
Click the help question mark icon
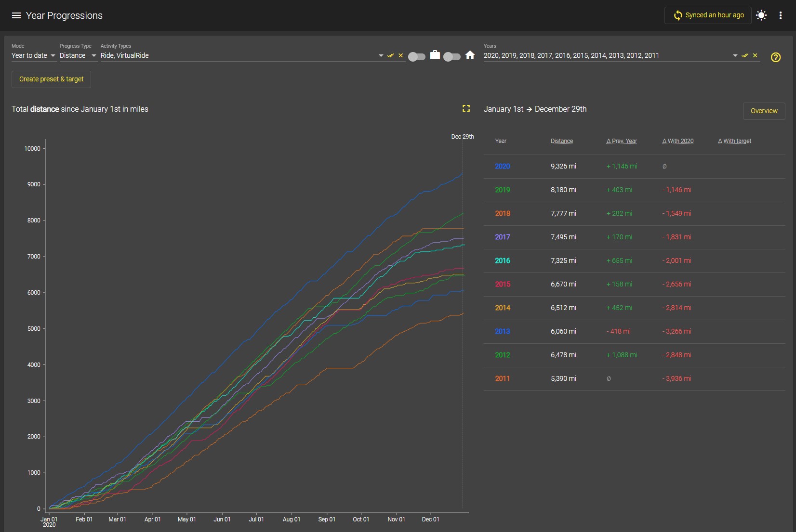pyautogui.click(x=776, y=57)
